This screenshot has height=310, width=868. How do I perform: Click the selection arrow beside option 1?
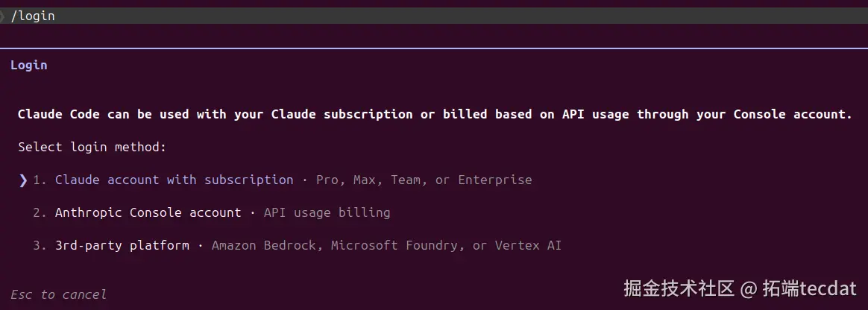(23, 180)
